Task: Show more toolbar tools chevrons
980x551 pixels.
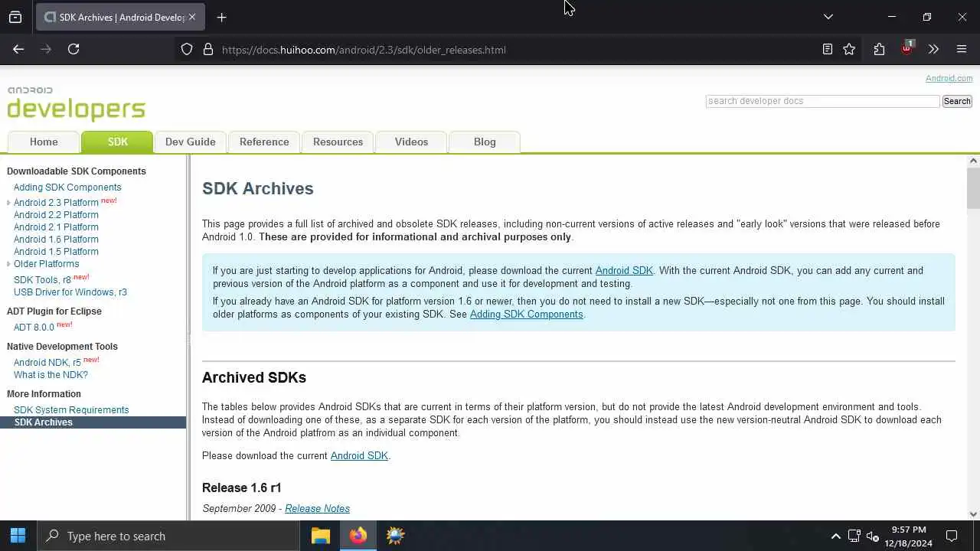Action: tap(933, 49)
